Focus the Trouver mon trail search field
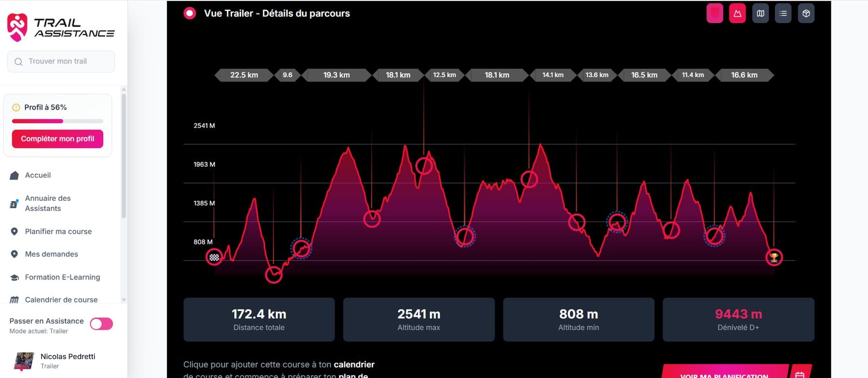 (61, 62)
